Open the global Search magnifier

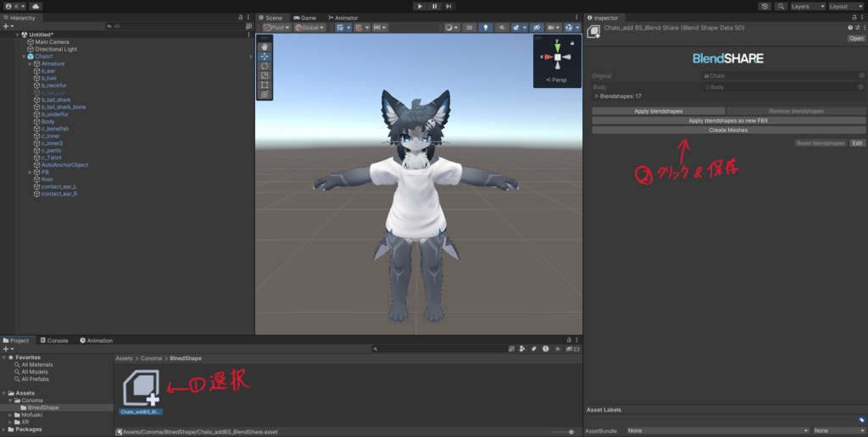(781, 6)
